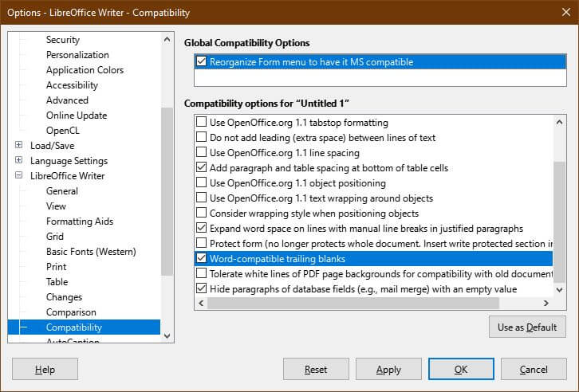Toggle Word-compatible trailing blanks checkbox
Viewport: 579px width, 392px height.
point(201,259)
